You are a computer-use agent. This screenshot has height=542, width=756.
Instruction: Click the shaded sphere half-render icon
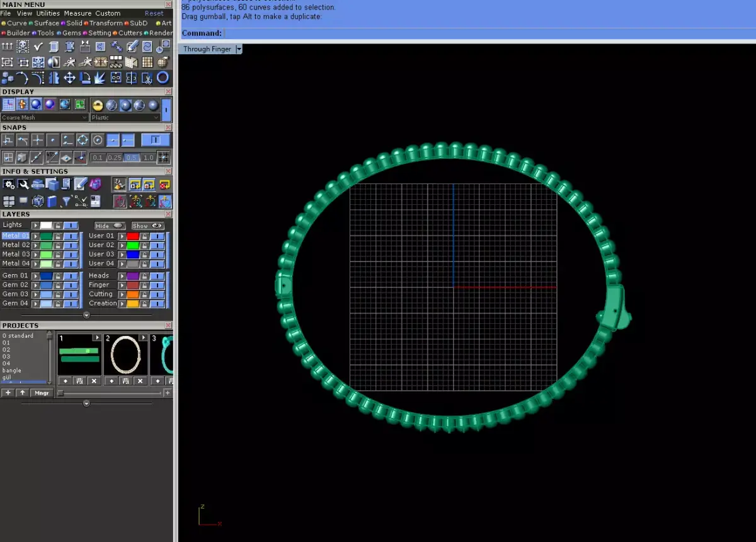coord(54,62)
